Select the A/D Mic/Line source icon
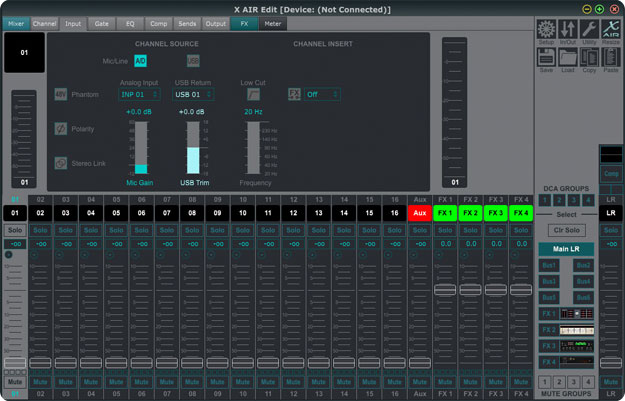This screenshot has width=625, height=401. coord(140,61)
